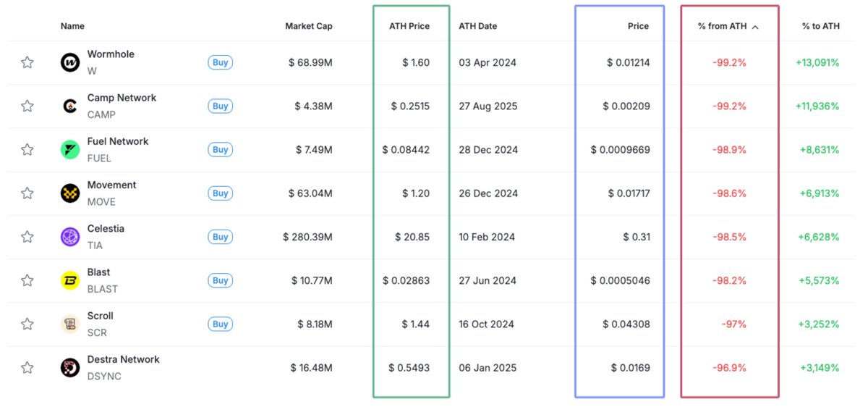Screen dimensions: 868x407
Task: Open the Fuel Network green logo
Action: (70, 150)
